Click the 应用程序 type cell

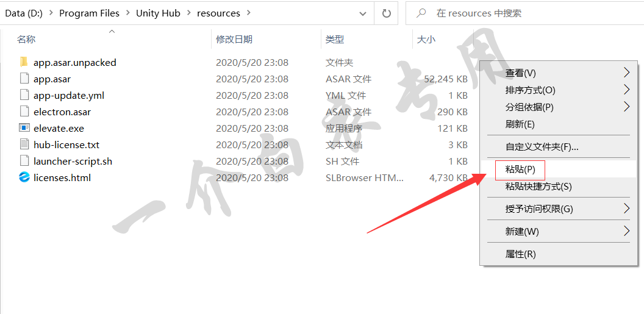344,128
